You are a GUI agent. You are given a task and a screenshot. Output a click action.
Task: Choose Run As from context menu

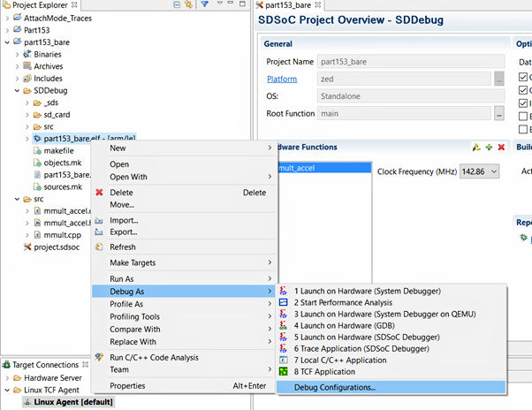pos(184,278)
